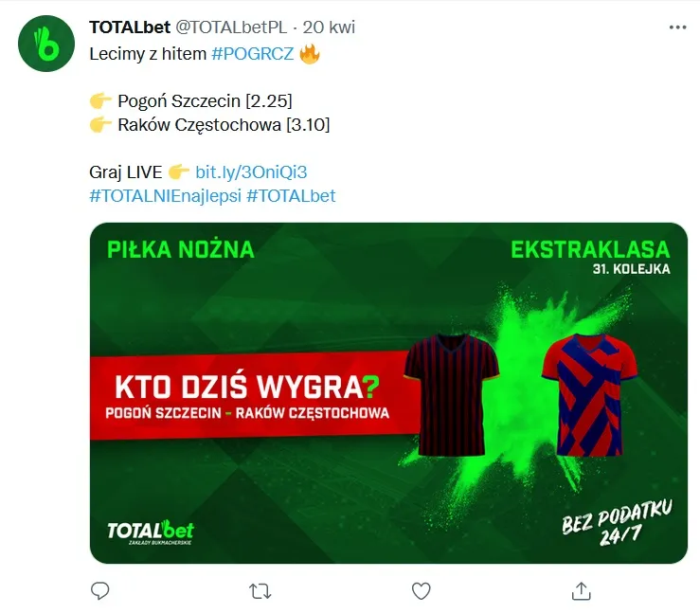Open the #POGRCZ hashtag link
Image resolution: width=700 pixels, height=614 pixels.
pyautogui.click(x=252, y=54)
